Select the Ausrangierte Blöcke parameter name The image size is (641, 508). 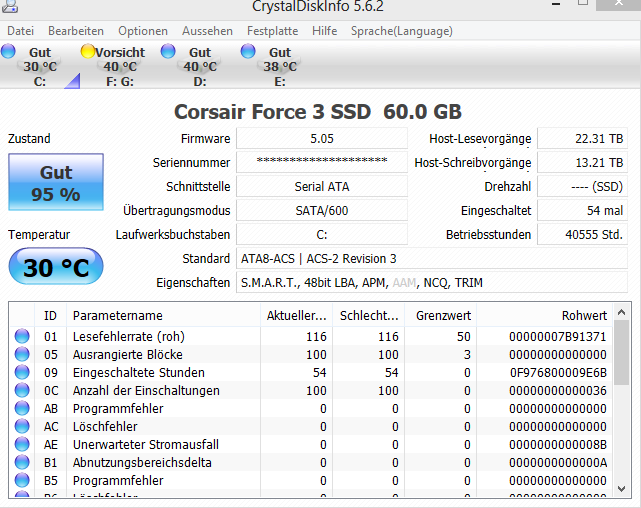coord(128,354)
